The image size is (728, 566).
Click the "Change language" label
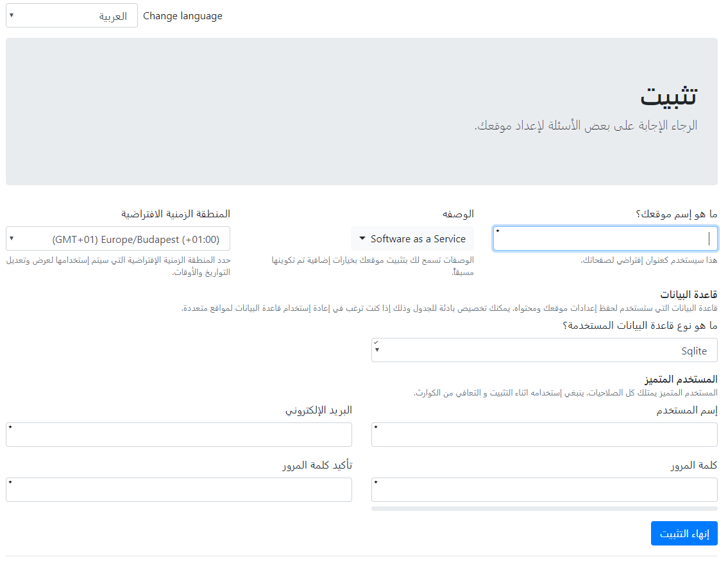[182, 16]
